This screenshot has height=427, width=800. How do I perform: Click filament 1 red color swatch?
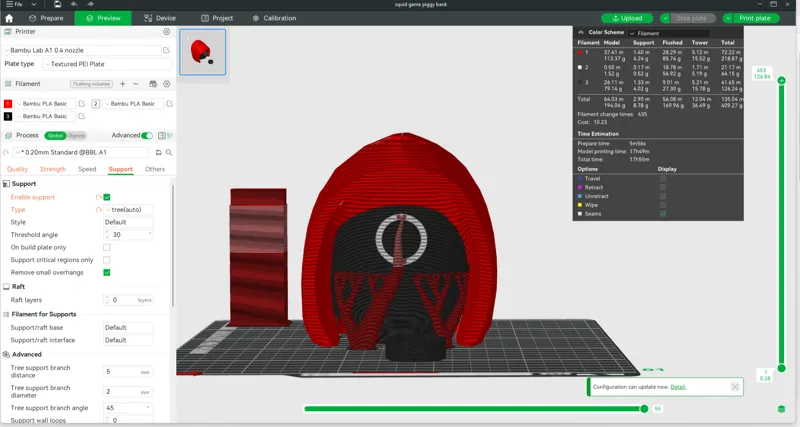(8, 104)
